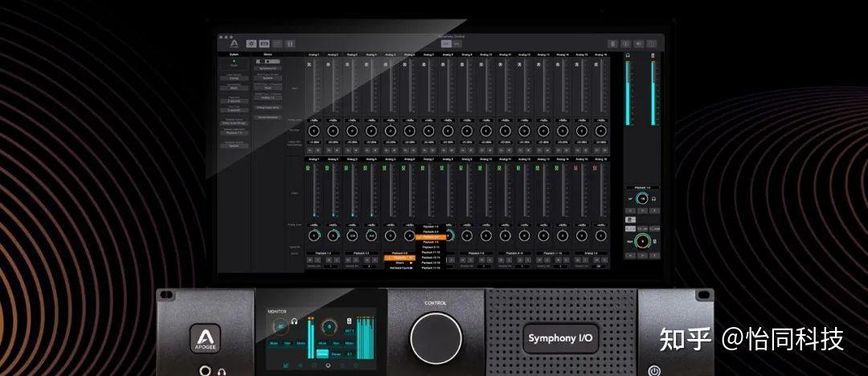Open Symphony I/O device selector in Device column

[269, 68]
